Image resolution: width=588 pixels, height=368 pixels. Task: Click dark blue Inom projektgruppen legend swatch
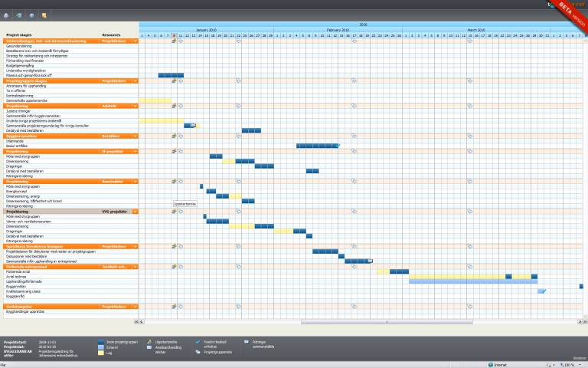(x=101, y=342)
